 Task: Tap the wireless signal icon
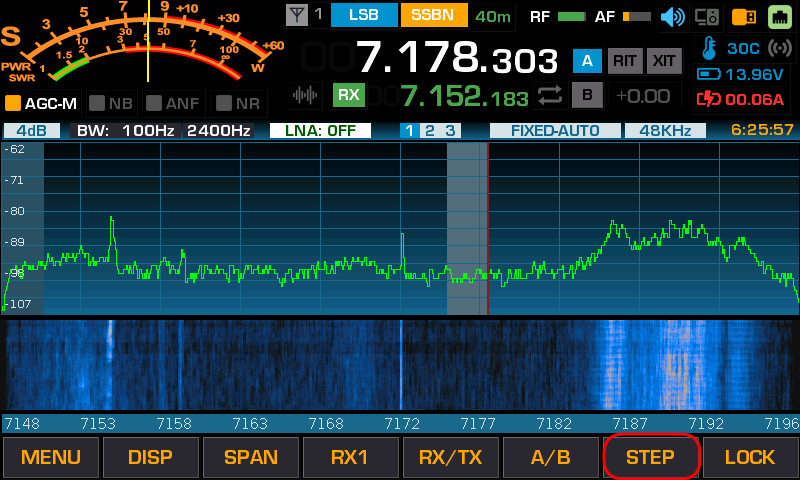(778, 48)
